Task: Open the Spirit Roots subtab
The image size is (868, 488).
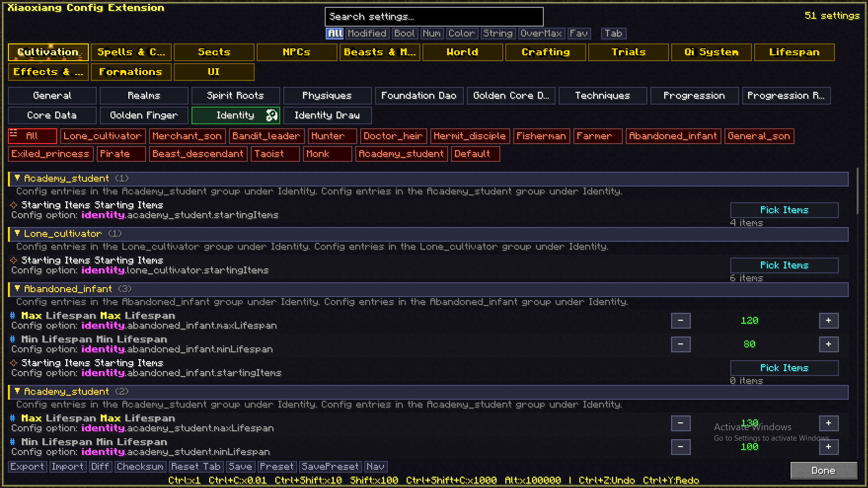Action: click(236, 96)
